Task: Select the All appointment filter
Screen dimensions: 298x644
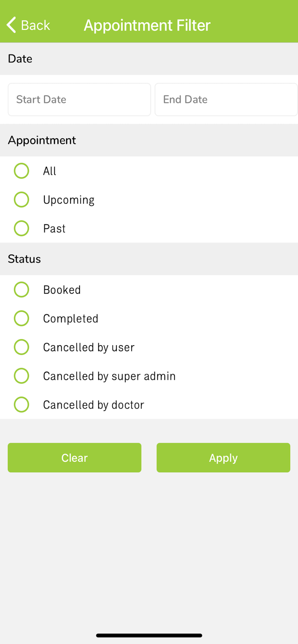Action: click(21, 171)
